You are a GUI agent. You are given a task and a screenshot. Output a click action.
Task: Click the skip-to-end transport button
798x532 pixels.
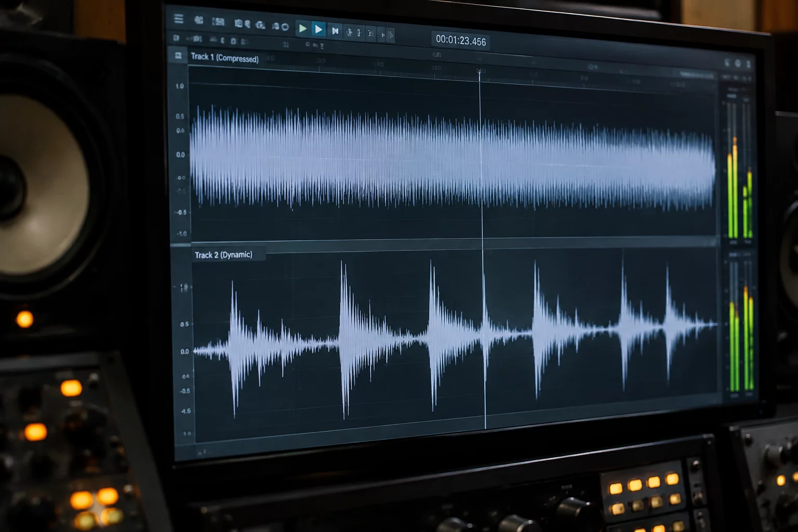pyautogui.click(x=335, y=31)
